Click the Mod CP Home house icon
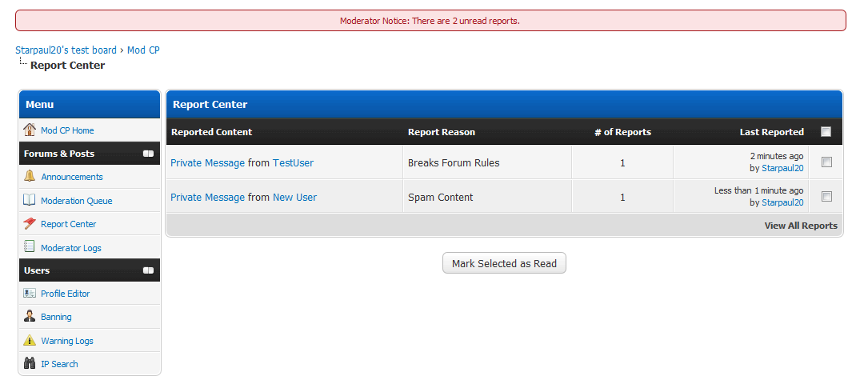Image resolution: width=868 pixels, height=388 pixels. [30, 130]
